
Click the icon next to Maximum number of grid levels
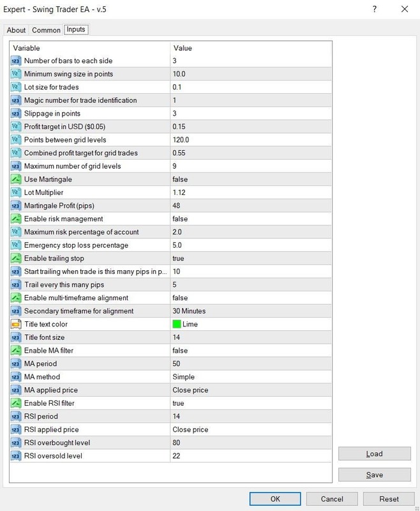click(15, 166)
